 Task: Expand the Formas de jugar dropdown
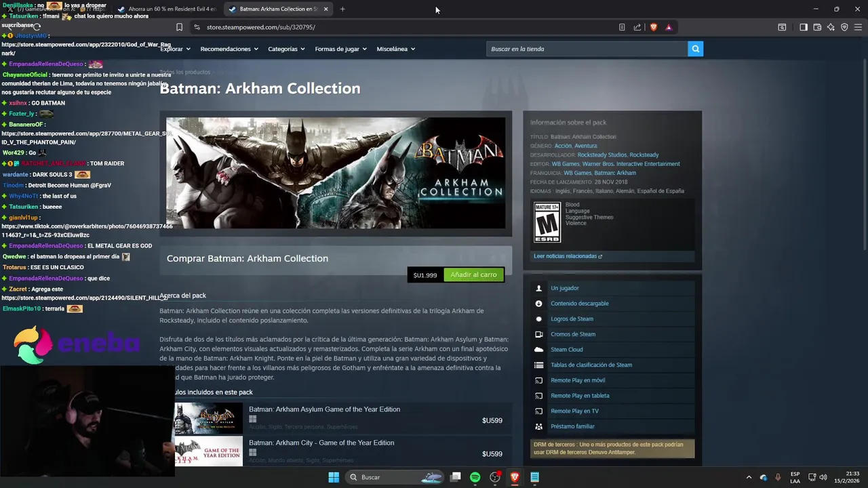[340, 49]
